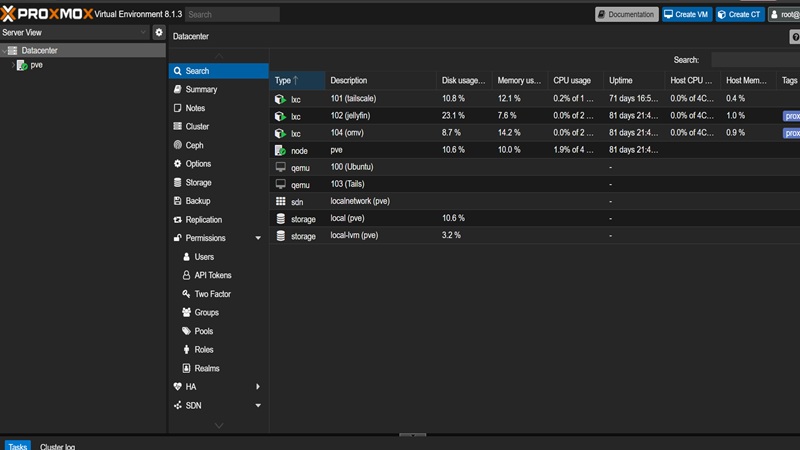This screenshot has width=800, height=450.
Task: Open Server View settings gear
Action: click(159, 32)
